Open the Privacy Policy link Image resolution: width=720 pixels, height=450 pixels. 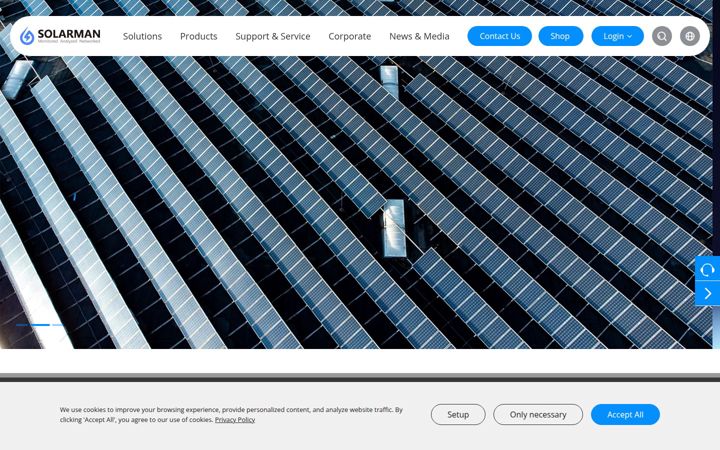235,419
